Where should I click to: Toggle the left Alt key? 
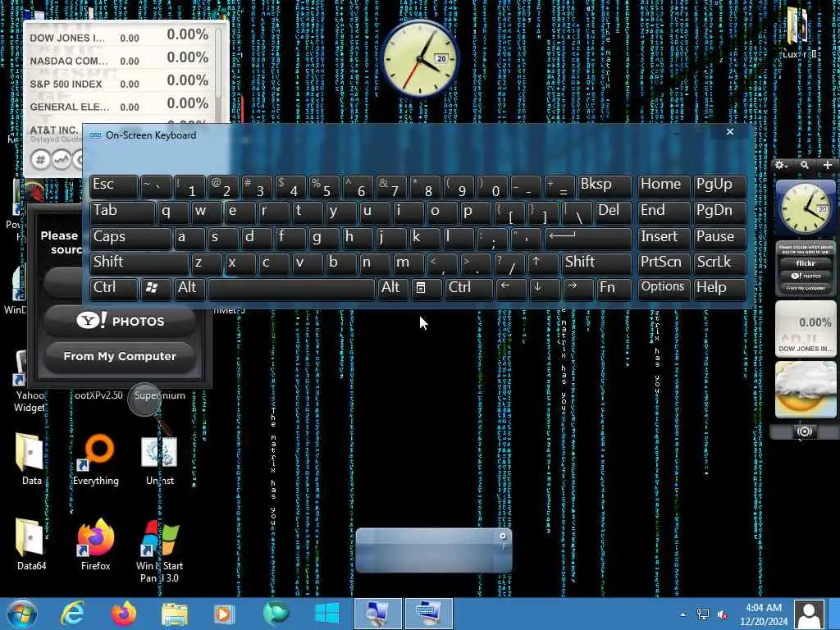189,289
